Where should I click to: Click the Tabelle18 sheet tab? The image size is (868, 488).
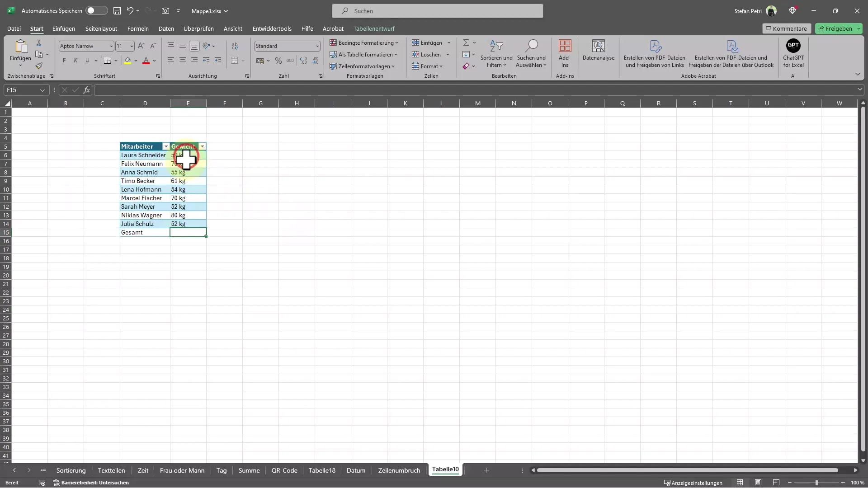(x=322, y=469)
